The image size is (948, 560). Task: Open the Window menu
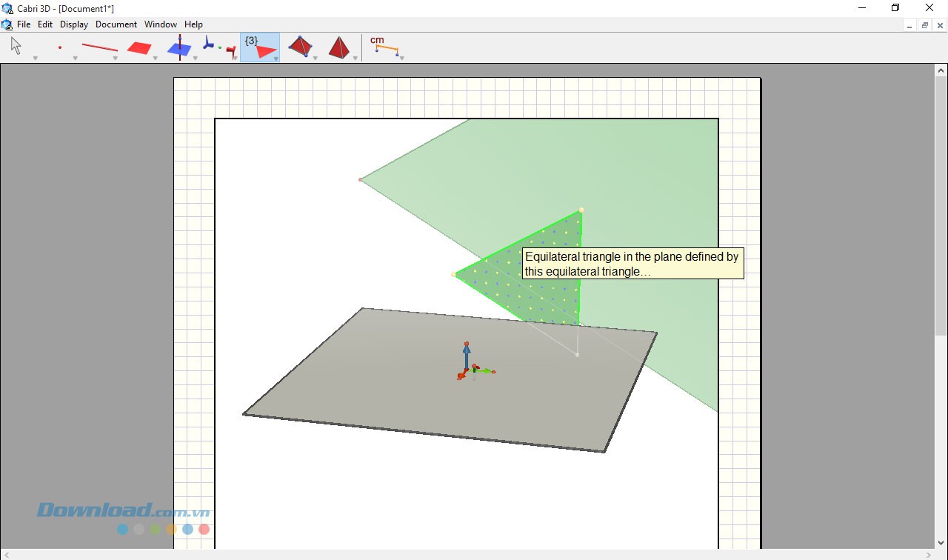[x=160, y=24]
